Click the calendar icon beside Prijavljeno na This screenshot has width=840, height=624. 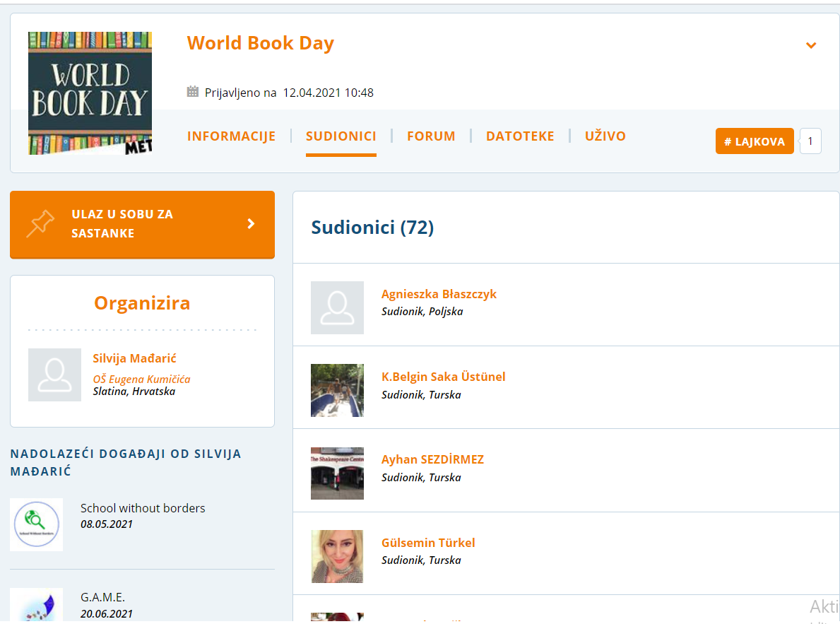click(193, 92)
